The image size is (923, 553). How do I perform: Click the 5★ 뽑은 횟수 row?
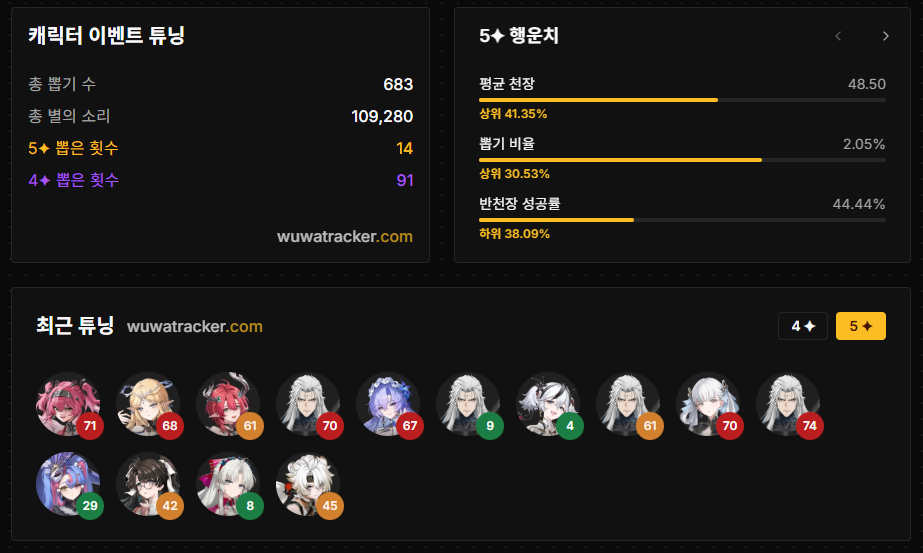click(221, 148)
